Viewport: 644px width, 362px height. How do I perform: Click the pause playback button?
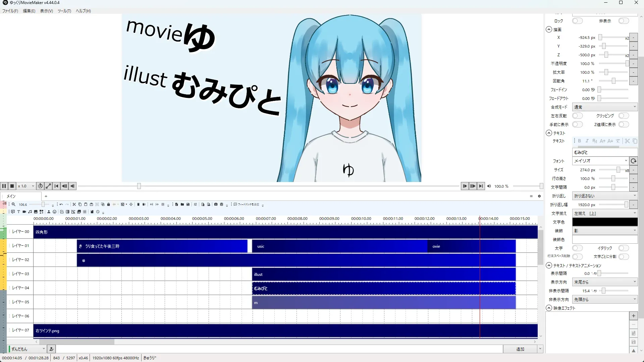point(4,186)
